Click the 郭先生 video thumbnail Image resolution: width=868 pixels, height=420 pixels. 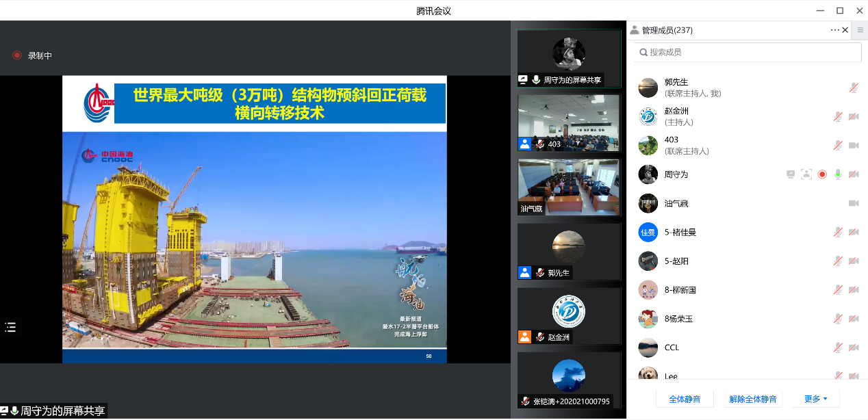click(x=568, y=251)
